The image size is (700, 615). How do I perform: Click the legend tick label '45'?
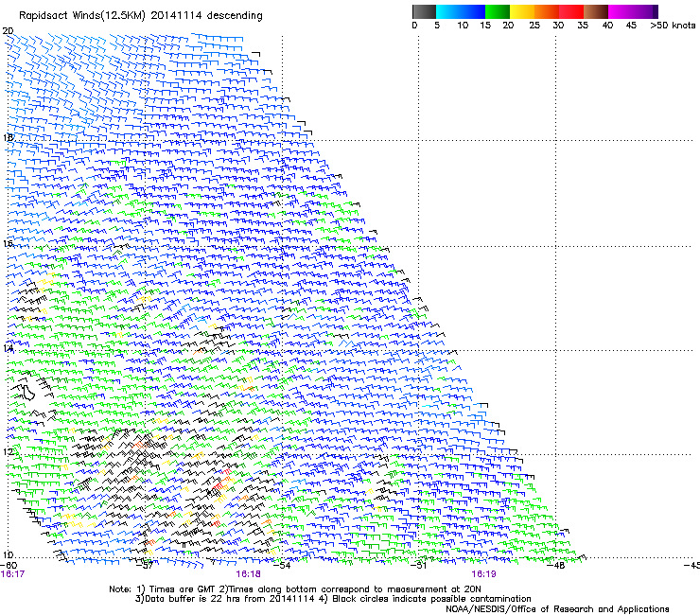click(631, 26)
